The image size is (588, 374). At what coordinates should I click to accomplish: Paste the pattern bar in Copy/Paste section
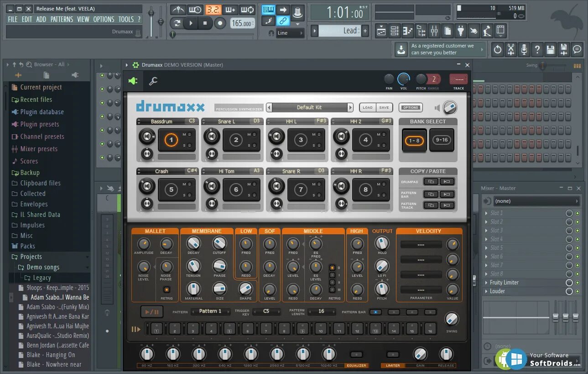click(x=448, y=194)
